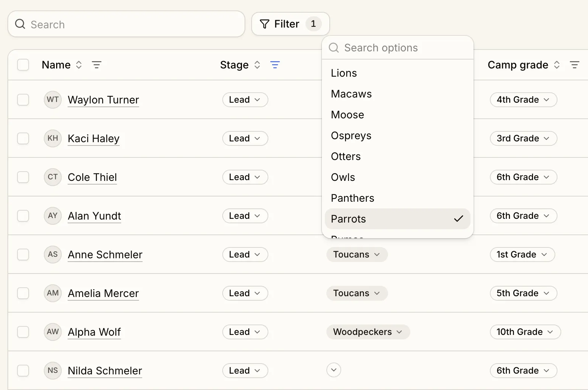Choose Ospreys from the options list
The width and height of the screenshot is (588, 390).
click(x=397, y=135)
